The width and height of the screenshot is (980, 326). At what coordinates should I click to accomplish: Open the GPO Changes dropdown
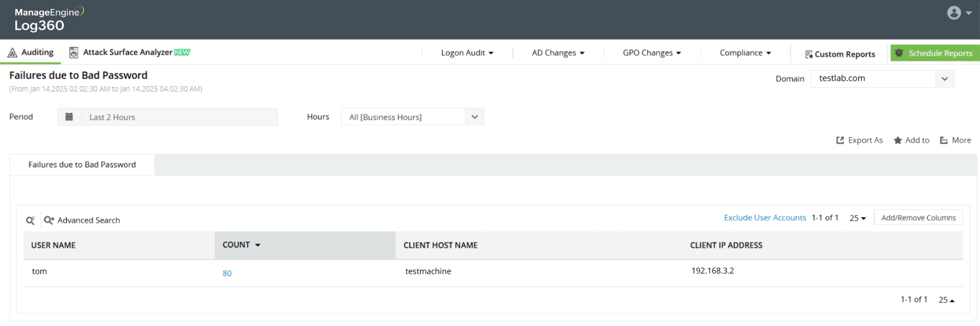click(x=652, y=53)
